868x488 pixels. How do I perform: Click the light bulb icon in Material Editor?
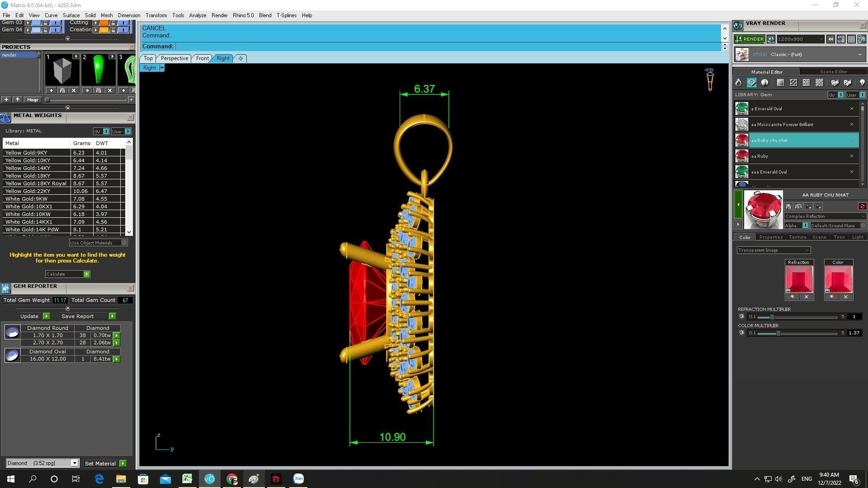point(862,83)
